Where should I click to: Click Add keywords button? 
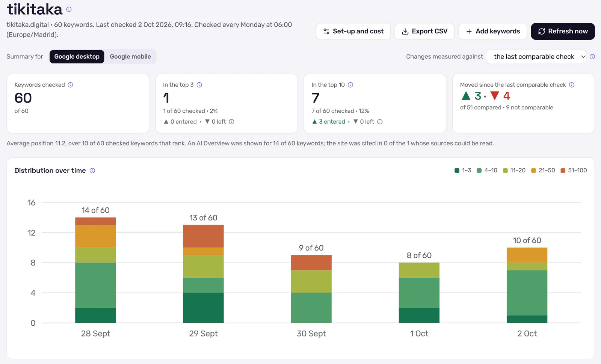pyautogui.click(x=493, y=31)
